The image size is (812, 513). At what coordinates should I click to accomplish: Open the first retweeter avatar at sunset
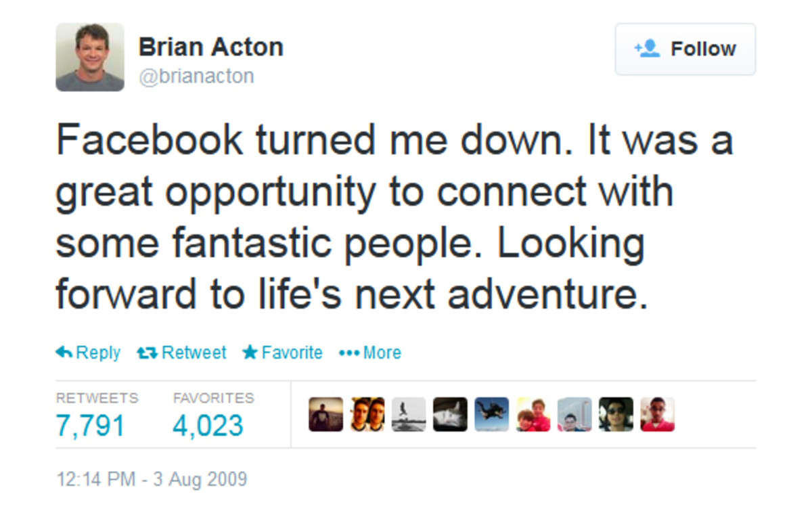326,414
